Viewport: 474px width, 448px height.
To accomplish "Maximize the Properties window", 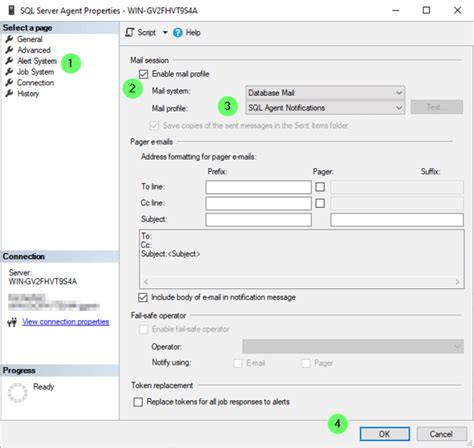I will click(426, 10).
